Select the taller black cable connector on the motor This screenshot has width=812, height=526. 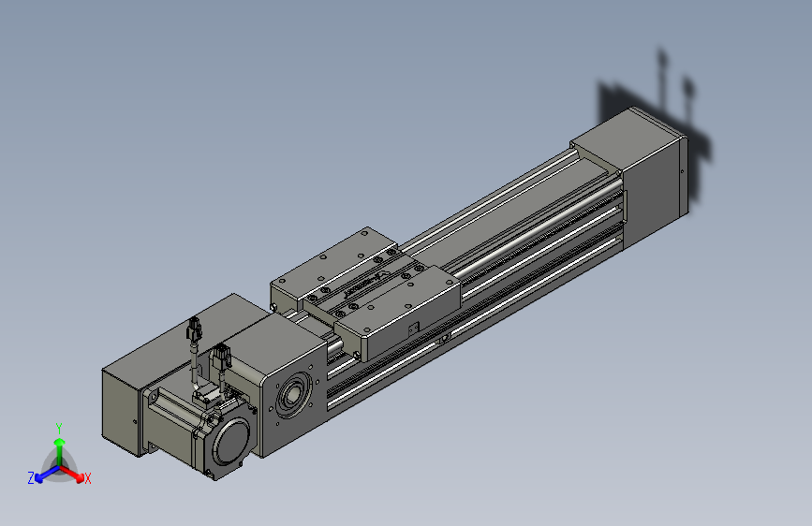[194, 329]
